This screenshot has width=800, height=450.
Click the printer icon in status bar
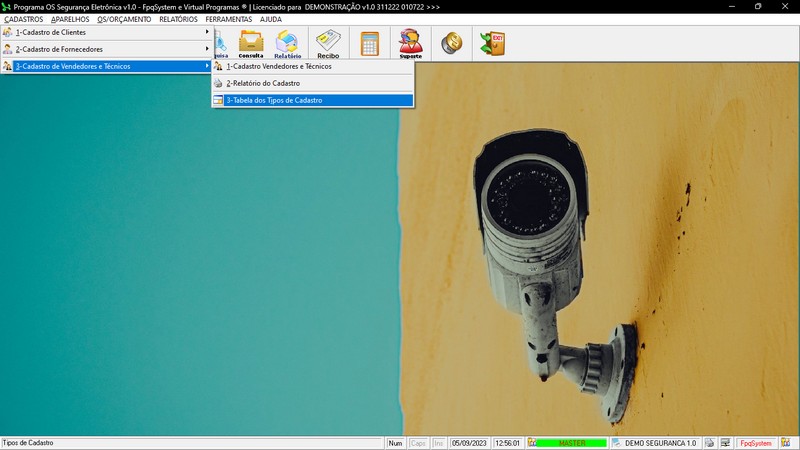(709, 443)
